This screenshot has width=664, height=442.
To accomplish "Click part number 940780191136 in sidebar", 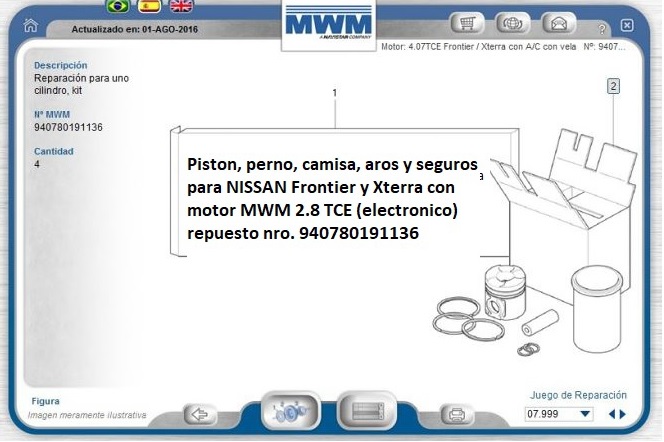I will [x=68, y=127].
